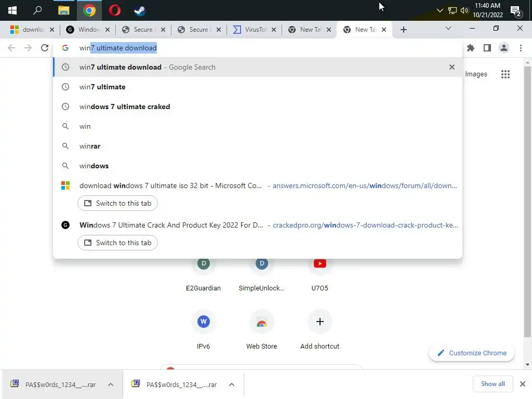Launch Opera browser from taskbar
Image resolution: width=532 pixels, height=399 pixels.
(x=115, y=10)
